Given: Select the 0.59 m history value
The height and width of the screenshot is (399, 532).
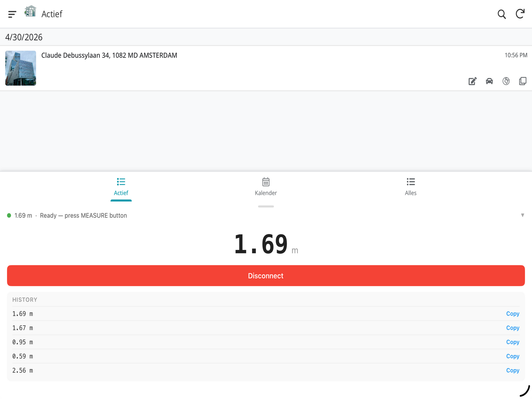Looking at the screenshot, I should [22, 356].
